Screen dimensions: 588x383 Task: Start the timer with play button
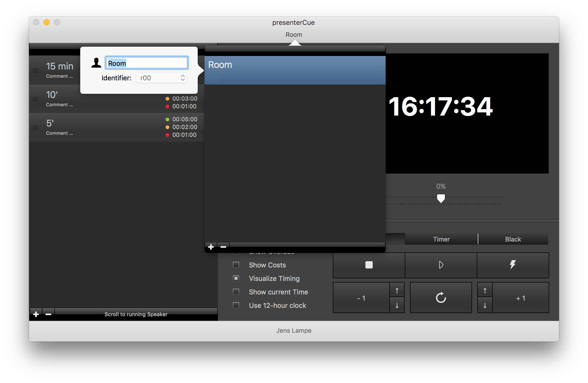pos(441,265)
